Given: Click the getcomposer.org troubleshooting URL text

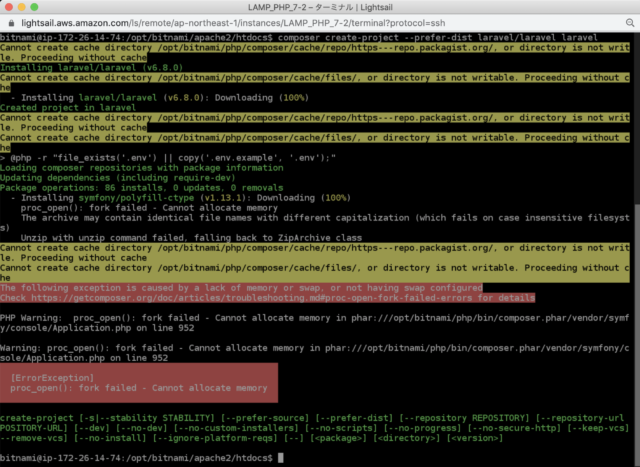Looking at the screenshot, I should pyautogui.click(x=251, y=298).
